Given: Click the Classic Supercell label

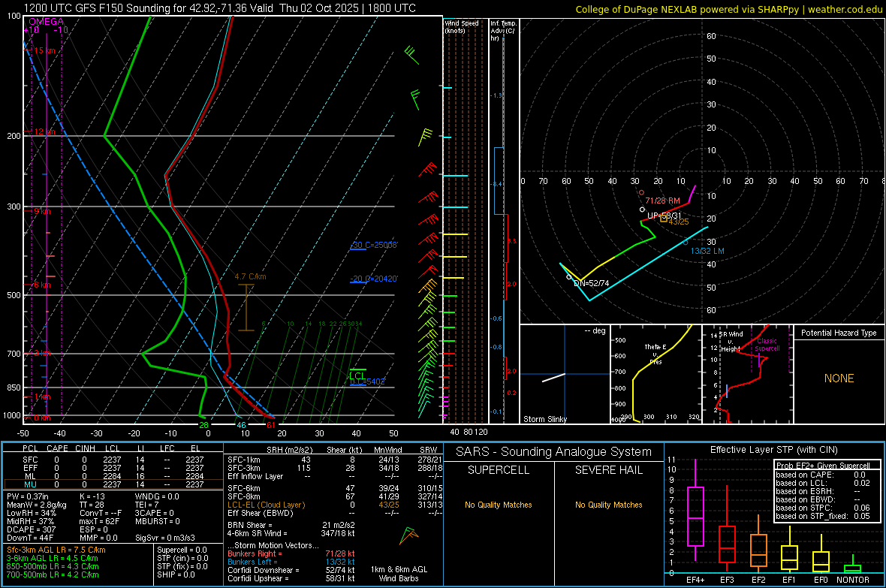Looking at the screenshot, I should pos(767,345).
